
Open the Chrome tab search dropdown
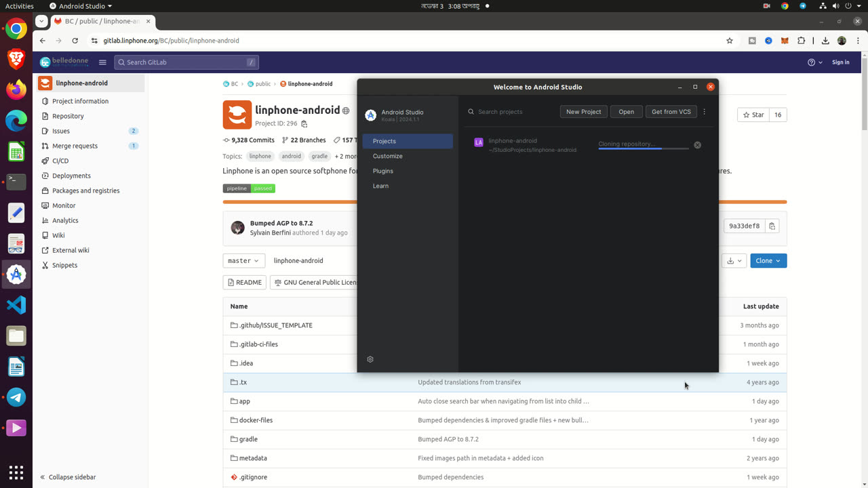pos(42,21)
